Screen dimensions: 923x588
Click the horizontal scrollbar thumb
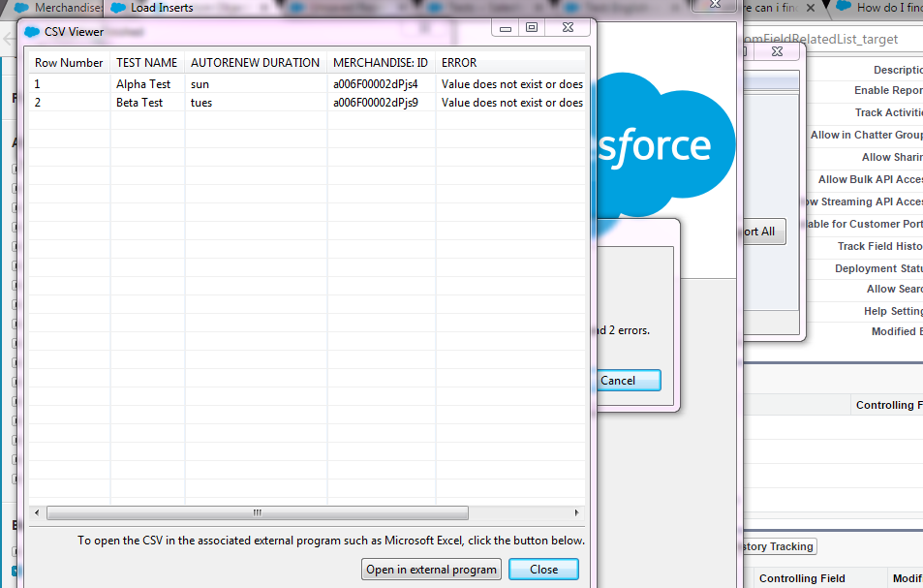pyautogui.click(x=257, y=512)
